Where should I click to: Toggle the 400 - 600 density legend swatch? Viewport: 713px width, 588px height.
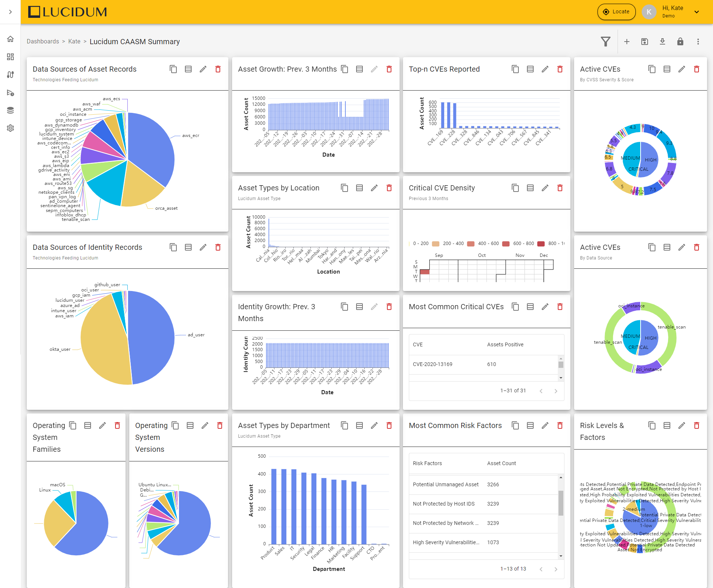(471, 244)
